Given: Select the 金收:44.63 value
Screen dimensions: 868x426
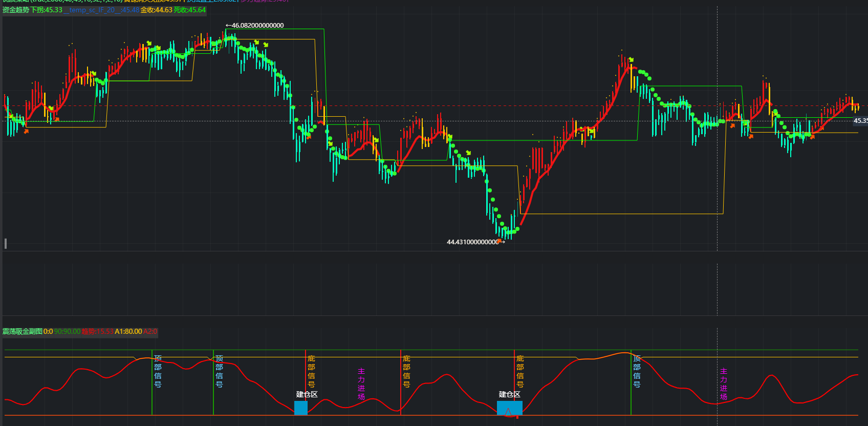Looking at the screenshot, I should click(x=156, y=10).
